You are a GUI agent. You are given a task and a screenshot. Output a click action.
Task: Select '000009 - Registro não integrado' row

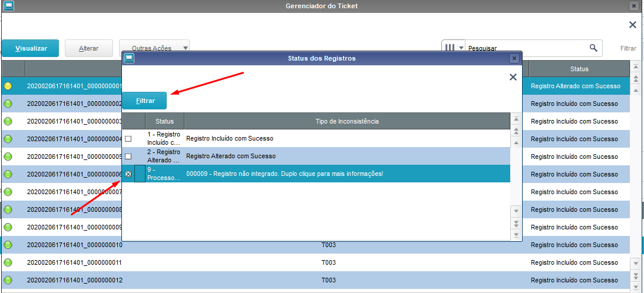click(316, 174)
